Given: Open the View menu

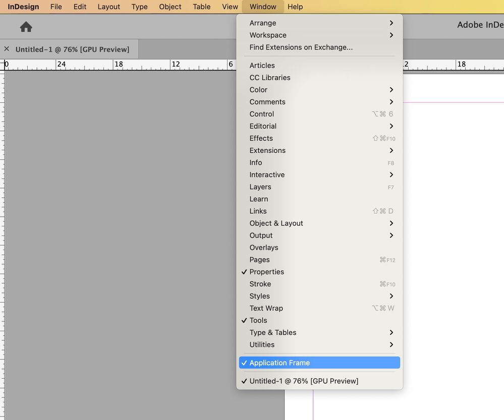Looking at the screenshot, I should tap(230, 7).
